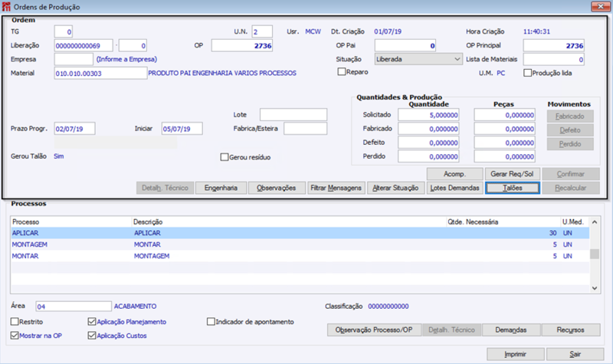Click the Talões button
The height and width of the screenshot is (364, 613).
coord(513,187)
